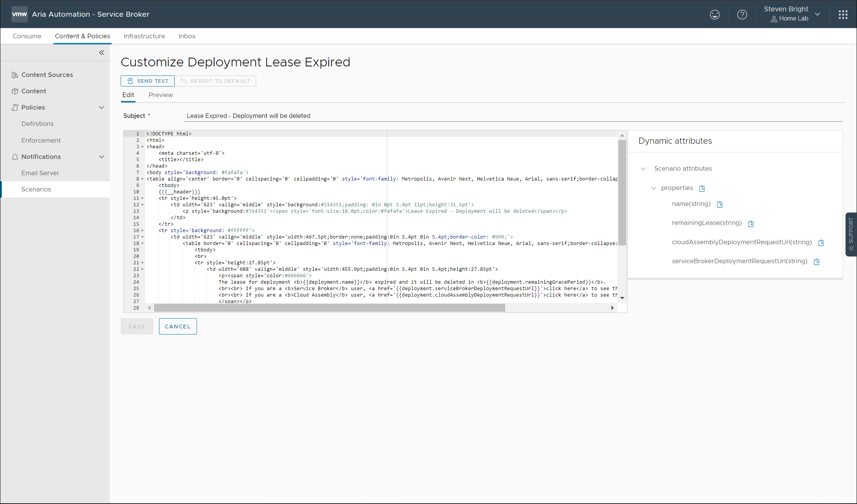
Task: Click the Cancel button
Action: [178, 326]
